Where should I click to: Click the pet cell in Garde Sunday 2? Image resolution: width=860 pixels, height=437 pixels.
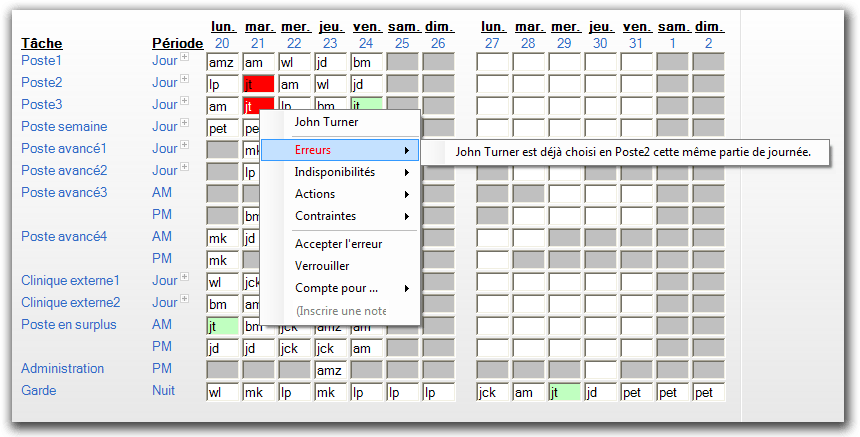(x=709, y=392)
